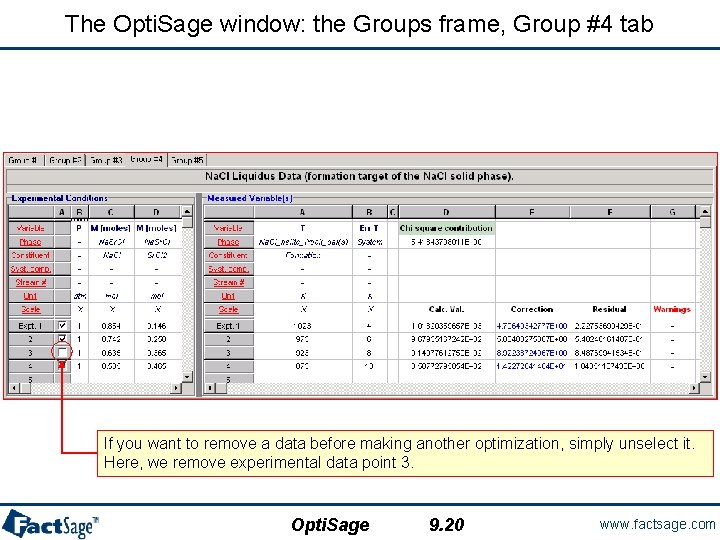Screen dimensions: 720x540
Task: Click Syst. comp. link in Measured Variables
Action: (x=229, y=269)
